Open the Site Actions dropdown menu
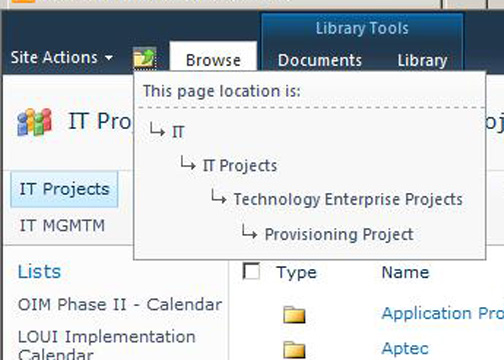This screenshot has width=504, height=360. click(x=62, y=57)
